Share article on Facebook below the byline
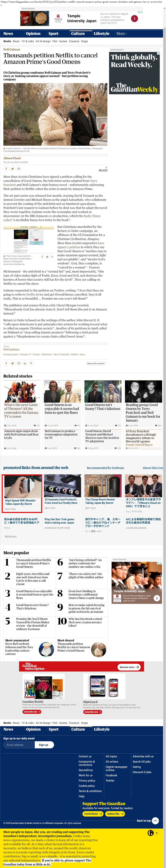The width and height of the screenshot is (166, 868). pos(6,169)
